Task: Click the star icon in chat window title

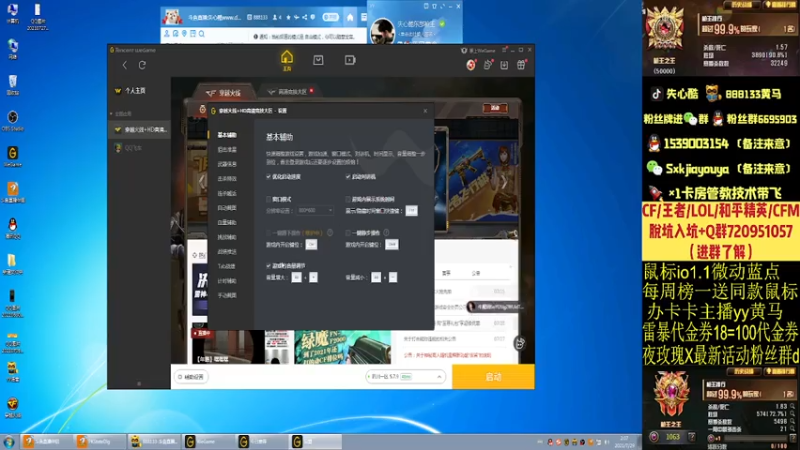Action: (x=288, y=17)
